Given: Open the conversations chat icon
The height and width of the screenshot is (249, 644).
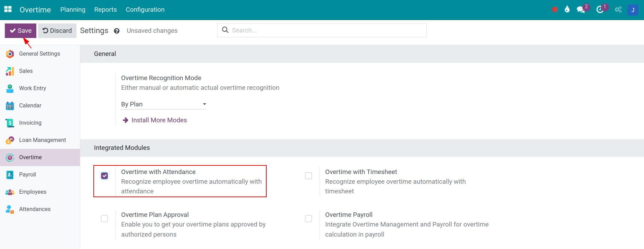Looking at the screenshot, I should pos(581,10).
